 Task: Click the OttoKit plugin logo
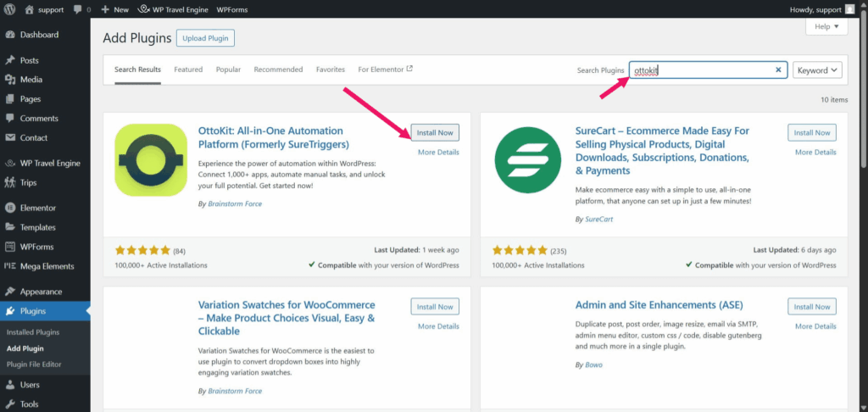[x=151, y=159]
